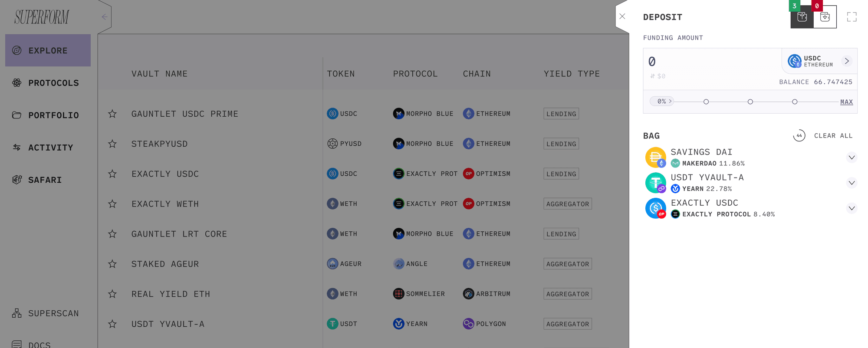Click the Token column header
Screen dimensions: 868x348
(x=341, y=74)
